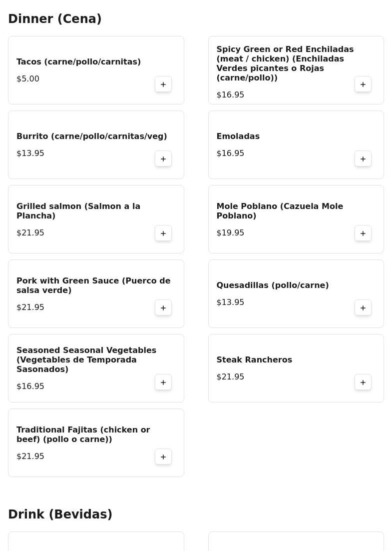Screen dimensions: 392x551
Task: Add Seasoned Seasonal Vegetables to order
Action: point(163,382)
